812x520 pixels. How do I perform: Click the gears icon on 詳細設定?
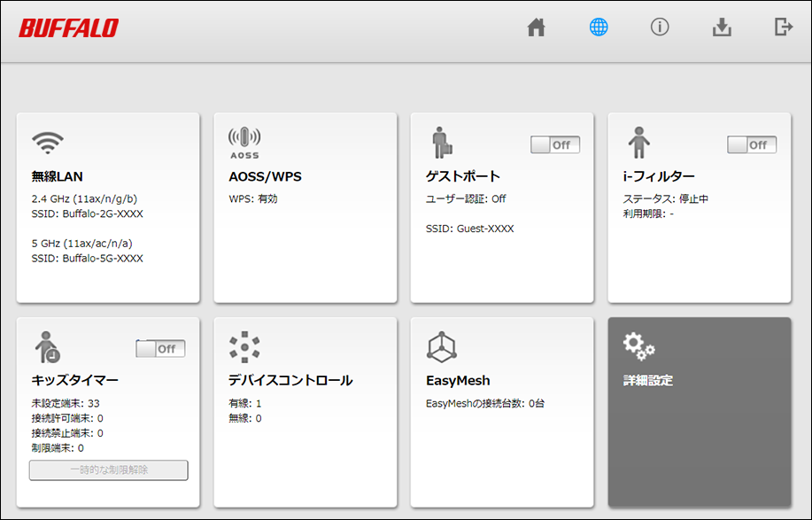638,347
